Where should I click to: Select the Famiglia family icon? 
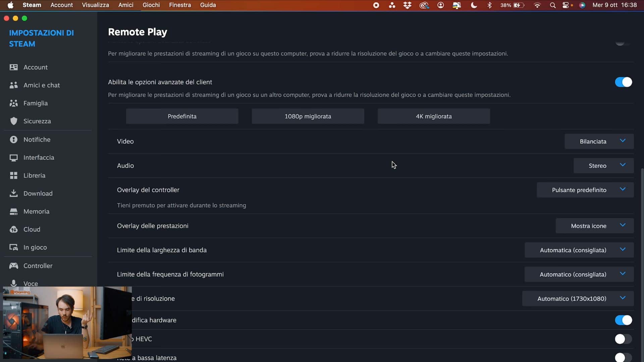(x=13, y=103)
